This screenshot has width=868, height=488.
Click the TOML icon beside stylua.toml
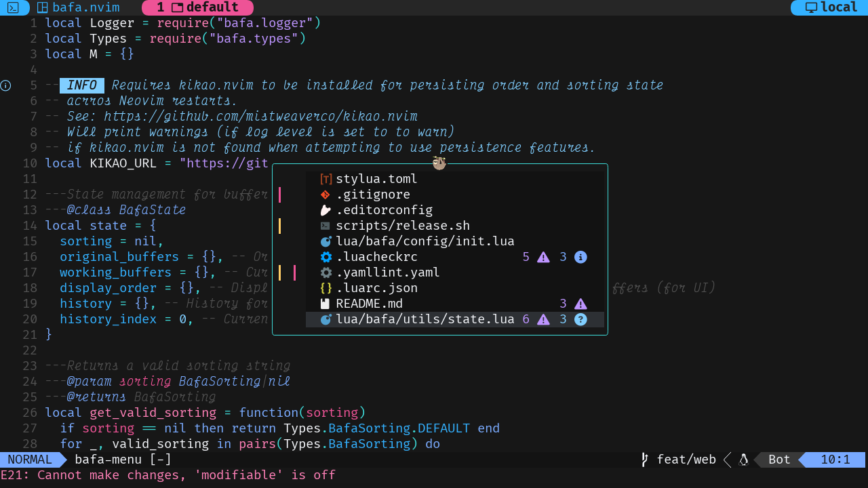coord(325,179)
